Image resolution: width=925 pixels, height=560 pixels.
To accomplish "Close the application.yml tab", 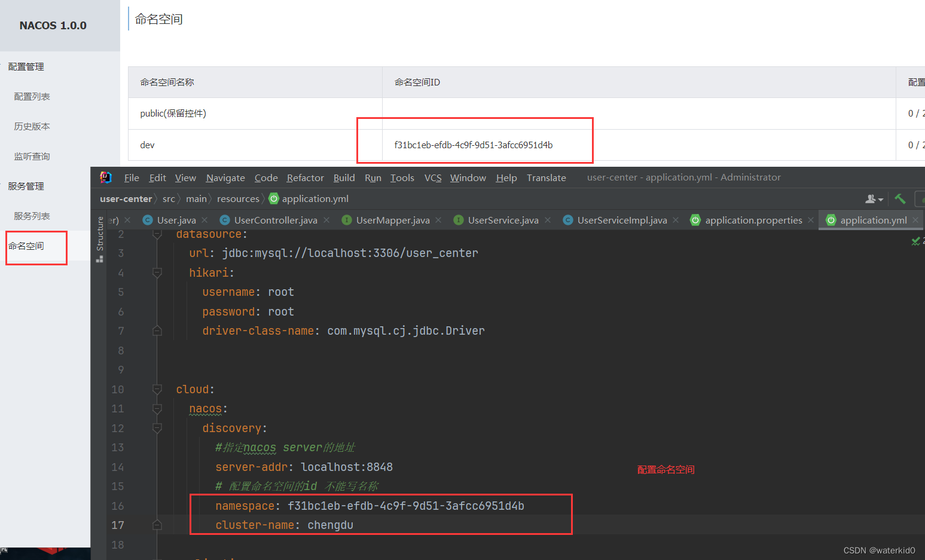I will [x=915, y=220].
